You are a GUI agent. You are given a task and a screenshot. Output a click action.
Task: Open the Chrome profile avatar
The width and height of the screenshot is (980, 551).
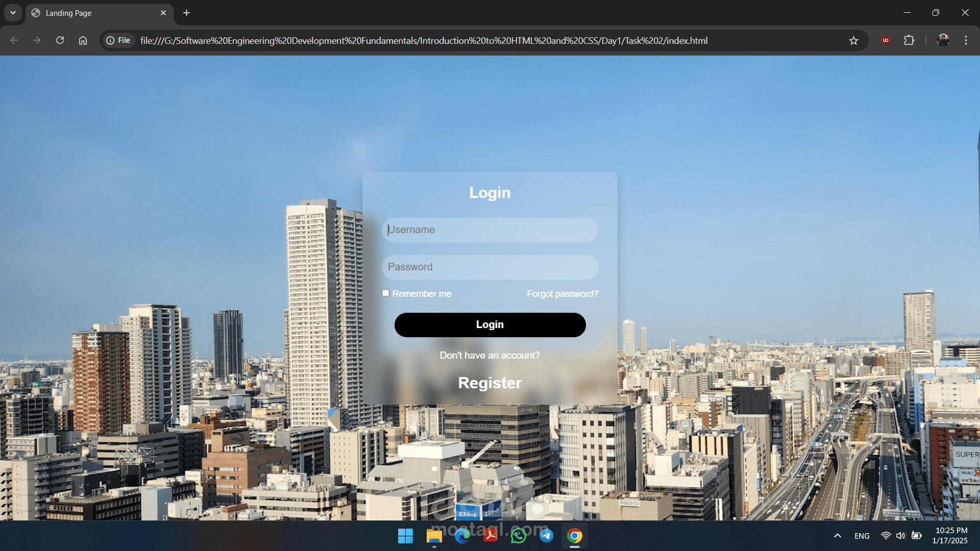pyautogui.click(x=943, y=40)
